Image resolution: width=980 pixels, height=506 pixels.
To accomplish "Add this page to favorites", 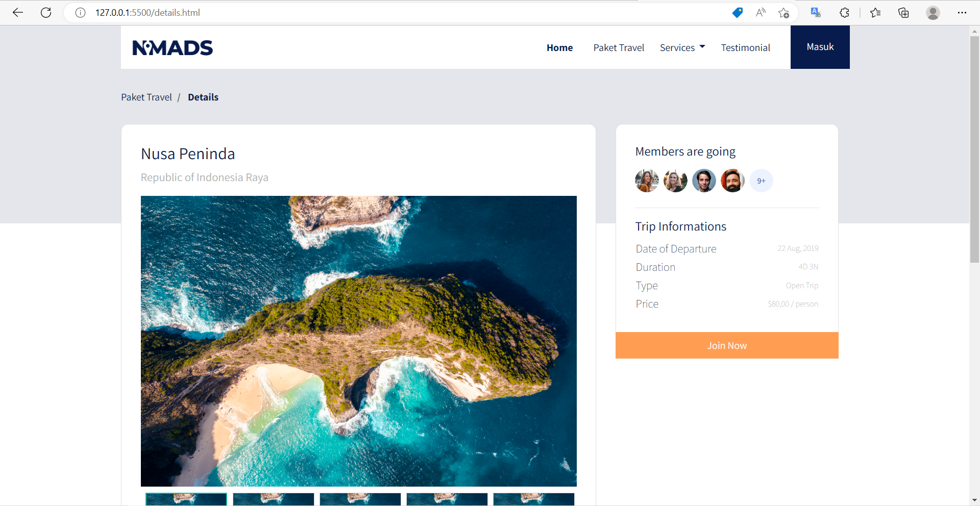I will (784, 13).
